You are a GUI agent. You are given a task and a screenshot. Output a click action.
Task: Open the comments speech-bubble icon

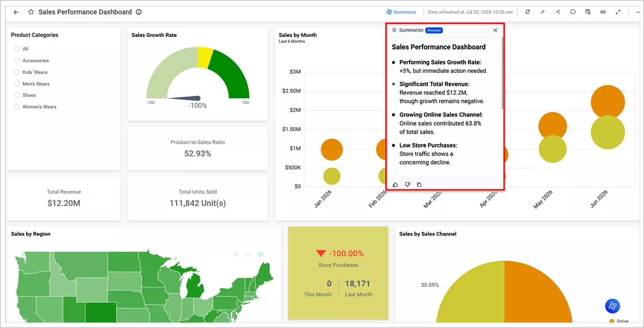click(573, 12)
